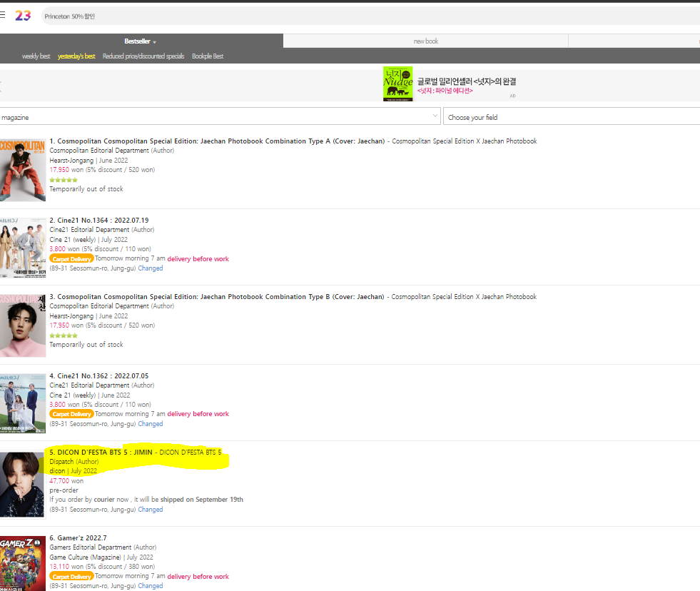The image size is (700, 591).
Task: Click Cine21 No.1364 cover thumbnail
Action: (23, 248)
